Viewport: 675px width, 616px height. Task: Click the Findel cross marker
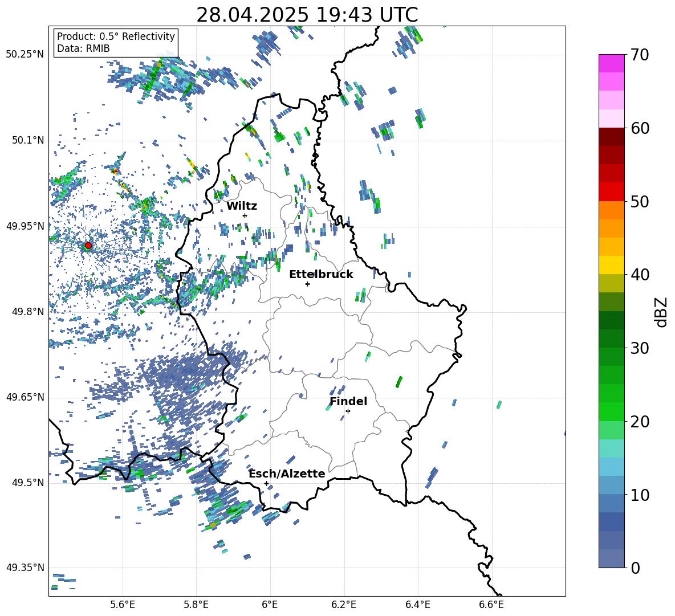point(348,411)
